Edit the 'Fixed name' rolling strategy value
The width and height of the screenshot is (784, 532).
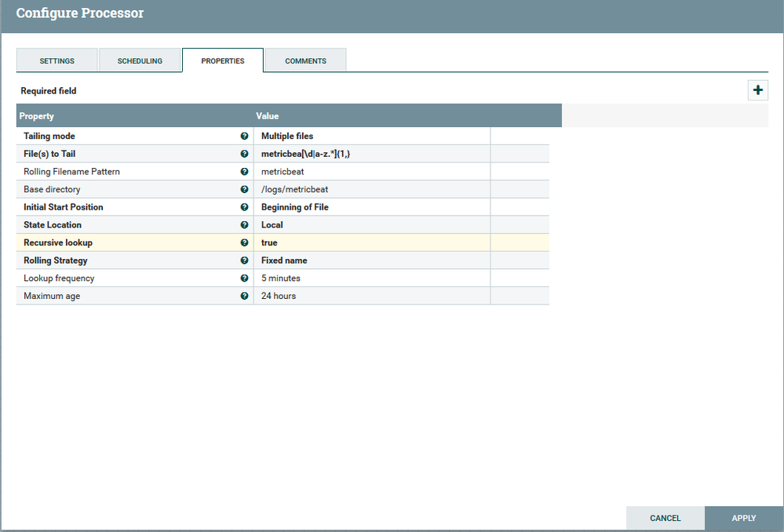[371, 260]
